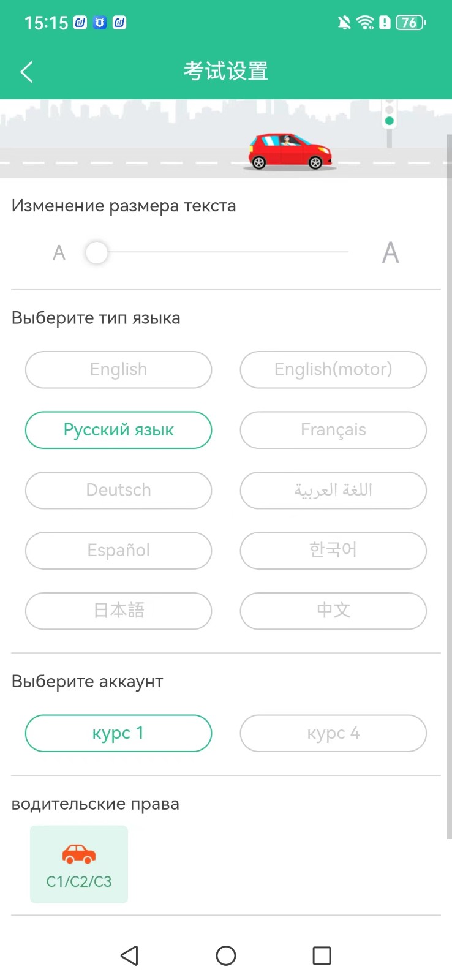This screenshot has height=980, width=452.
Task: Switch to курс 4
Action: [x=333, y=733]
